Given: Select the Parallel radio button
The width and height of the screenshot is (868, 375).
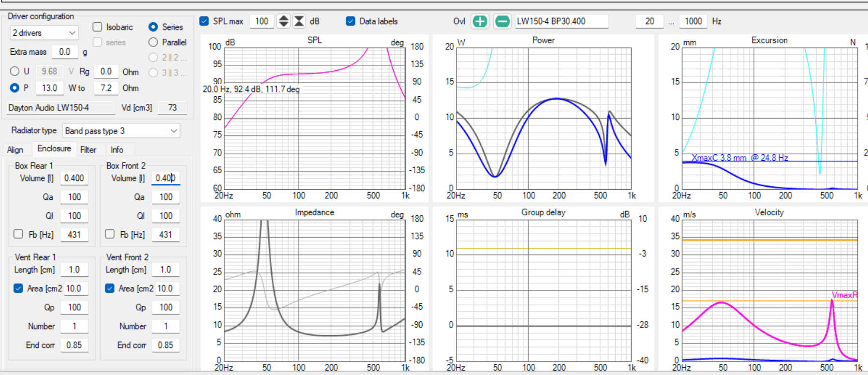Looking at the screenshot, I should 153,42.
